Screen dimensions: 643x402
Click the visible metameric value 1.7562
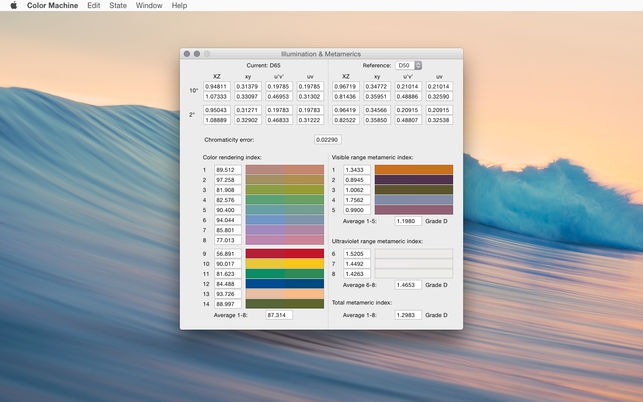tap(357, 200)
